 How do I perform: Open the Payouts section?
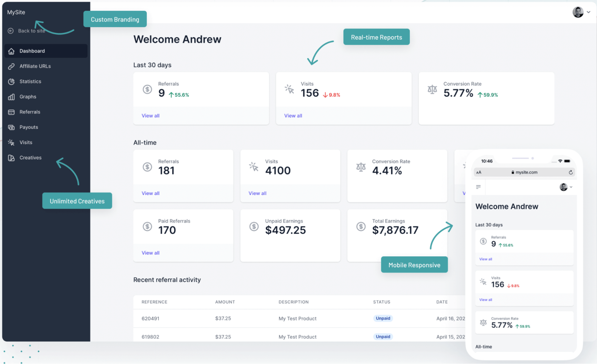coord(29,127)
